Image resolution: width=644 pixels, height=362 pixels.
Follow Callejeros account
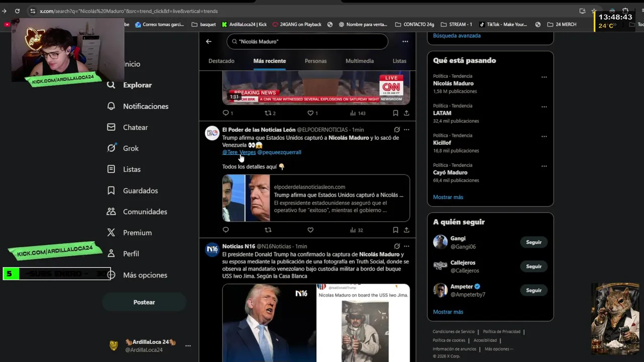point(534,266)
